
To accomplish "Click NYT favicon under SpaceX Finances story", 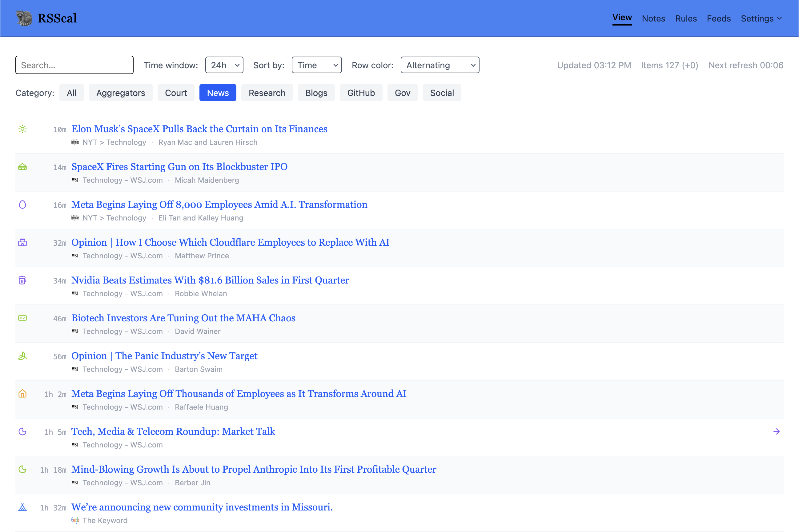I will pyautogui.click(x=75, y=142).
